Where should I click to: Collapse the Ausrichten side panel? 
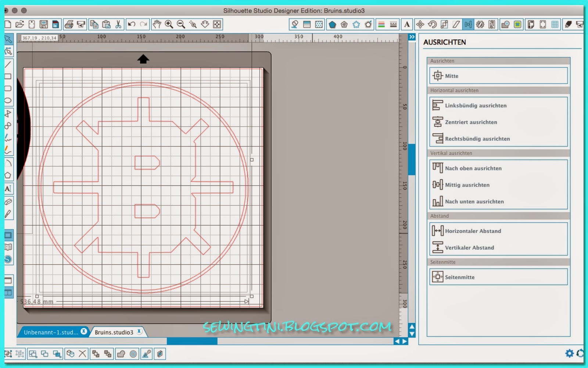pyautogui.click(x=412, y=37)
